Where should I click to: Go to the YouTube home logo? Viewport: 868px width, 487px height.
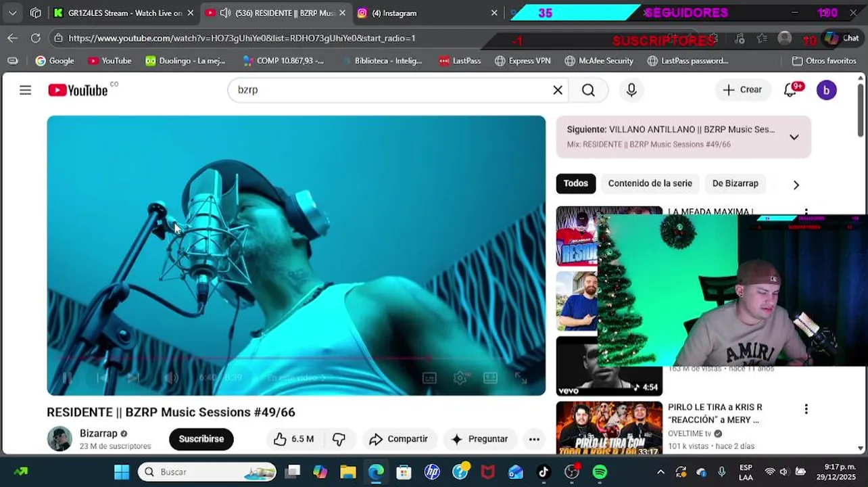click(78, 90)
